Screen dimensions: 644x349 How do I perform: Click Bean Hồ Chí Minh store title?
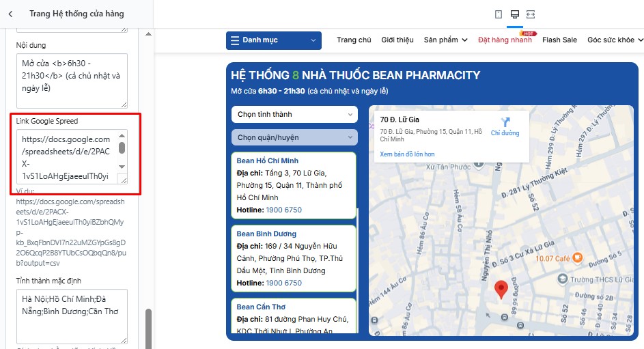(x=268, y=160)
